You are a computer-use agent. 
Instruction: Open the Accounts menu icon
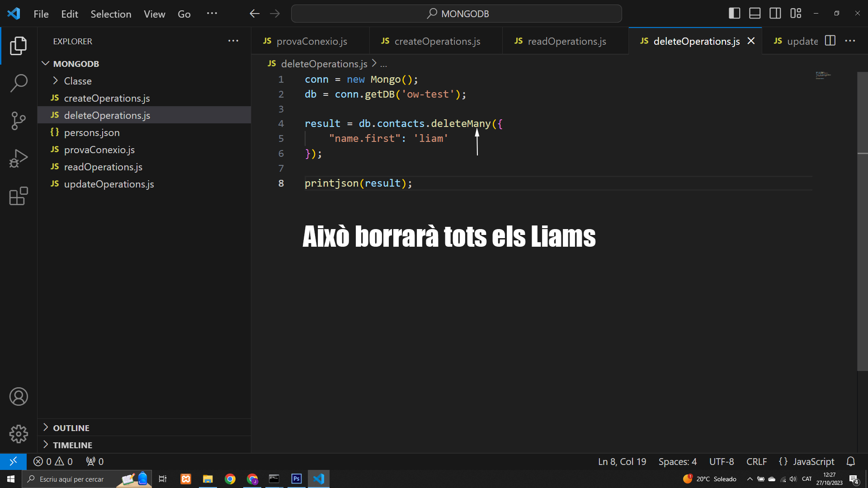coord(19,397)
